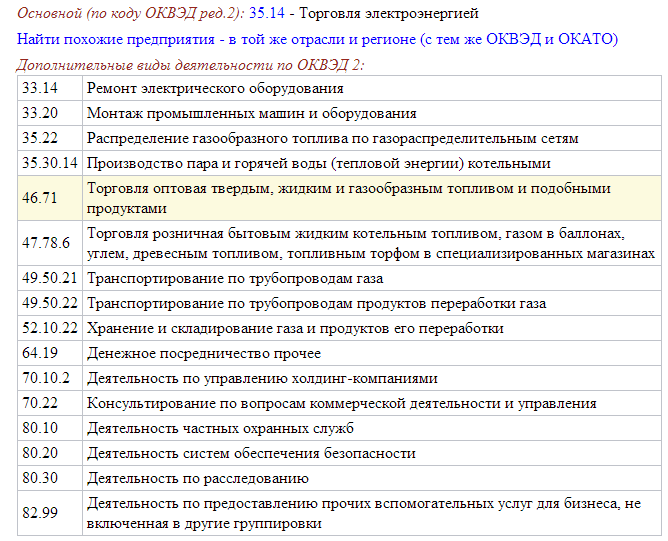
Task: Click code cell 64.19
Action: pyautogui.click(x=50, y=353)
